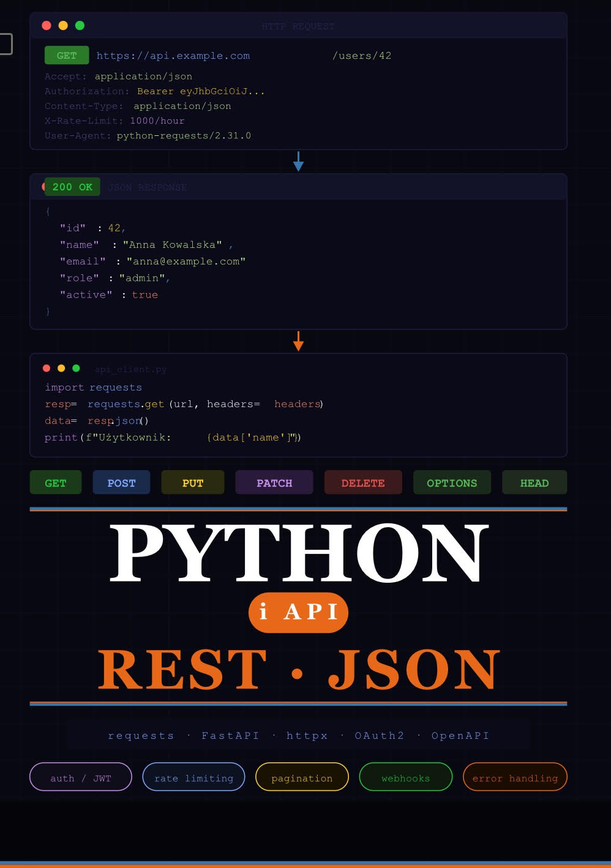Screen dimensions: 611x868
Task: Click the red dot in the api_client.py window
Action: 47,368
